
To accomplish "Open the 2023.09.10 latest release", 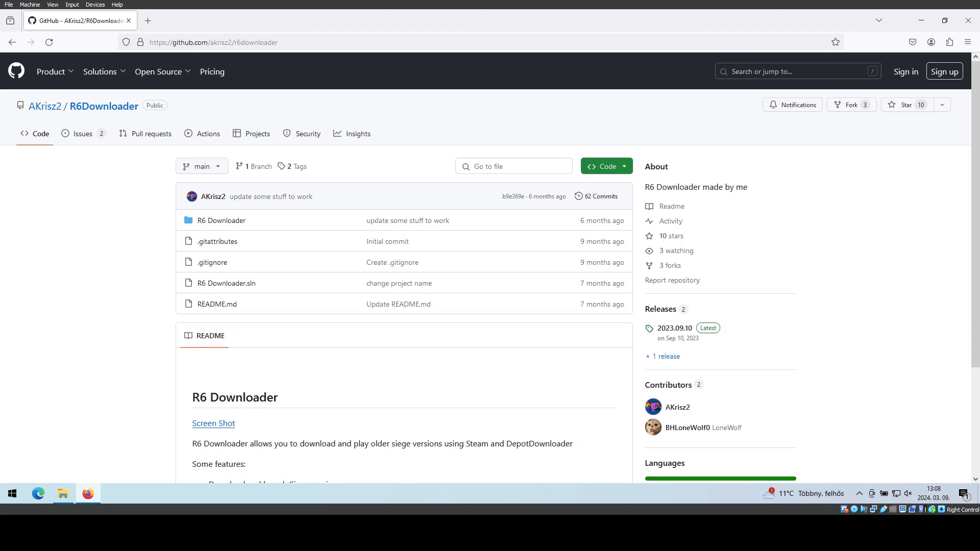I will pos(675,328).
